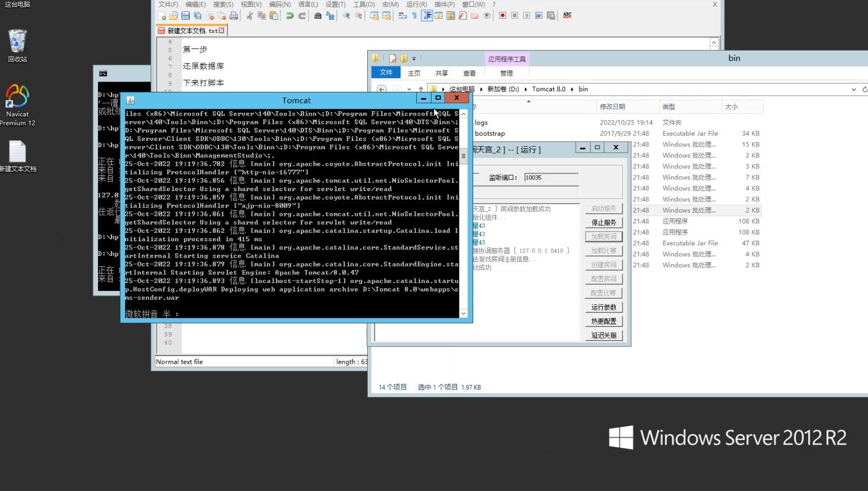Switch to the 查看 ribbon tab
Screen dimensions: 868x491
469,73
